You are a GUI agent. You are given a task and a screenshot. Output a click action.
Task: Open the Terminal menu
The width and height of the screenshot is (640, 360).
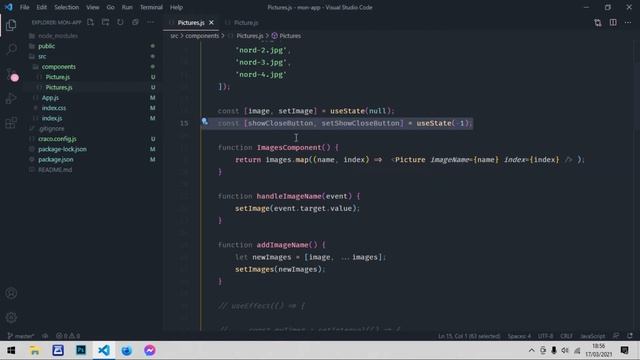coord(151,7)
